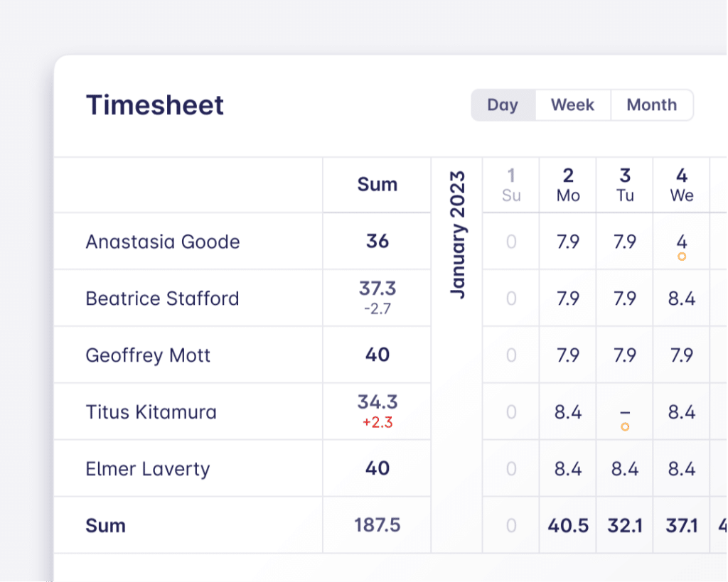Viewport: 728px width, 582px height.
Task: Click Beatrice Stafford's 37.3 weekly sum
Action: pyautogui.click(x=378, y=289)
